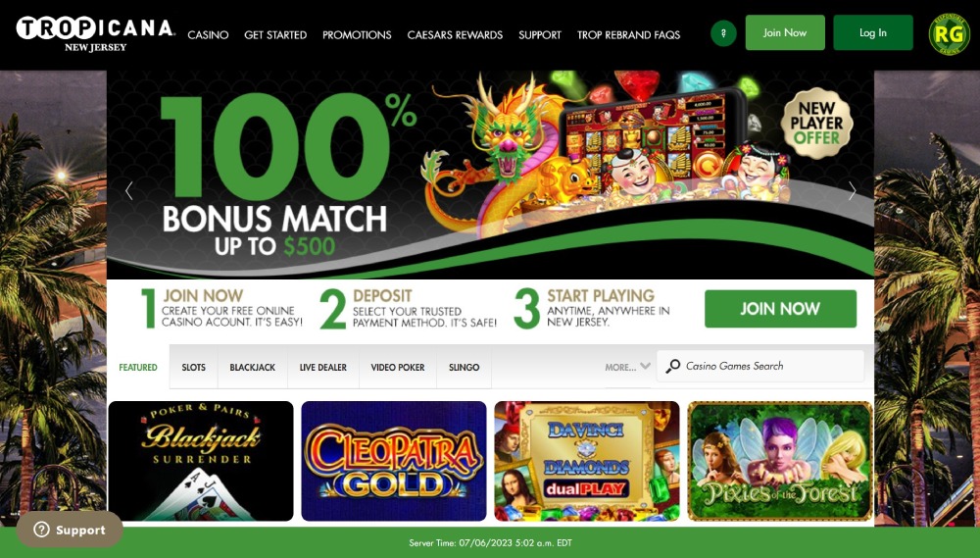This screenshot has height=558, width=980.
Task: Open the Support chat widget
Action: tap(70, 530)
